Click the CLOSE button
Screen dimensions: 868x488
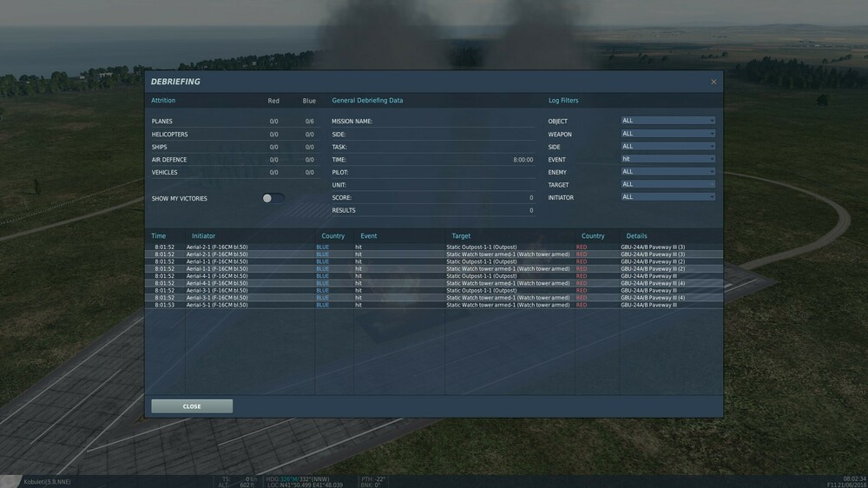[x=192, y=406]
